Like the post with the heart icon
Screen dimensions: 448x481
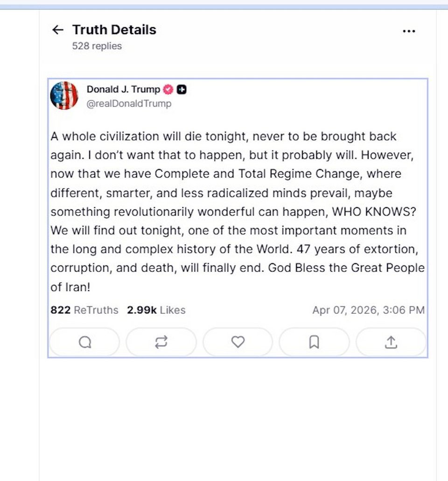click(x=238, y=342)
